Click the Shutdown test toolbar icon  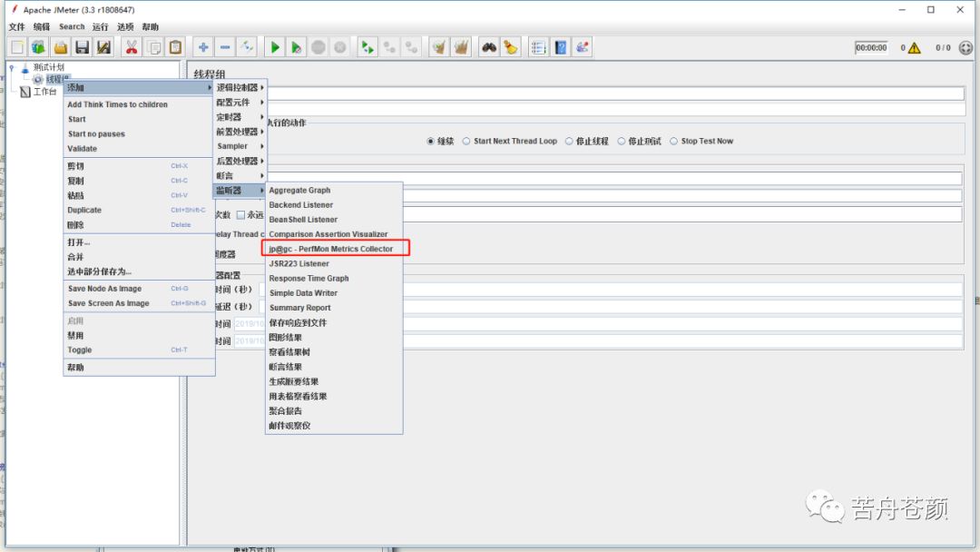click(x=340, y=47)
